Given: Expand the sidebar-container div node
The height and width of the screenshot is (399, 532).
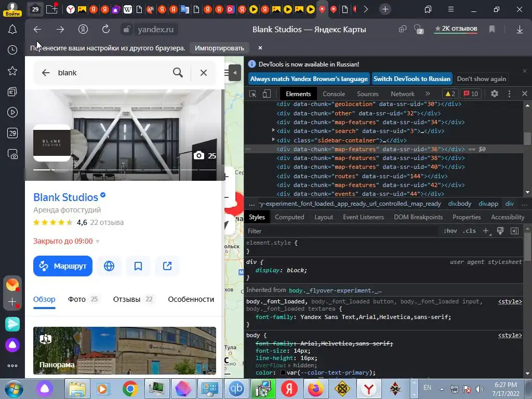Looking at the screenshot, I should pyautogui.click(x=273, y=139).
